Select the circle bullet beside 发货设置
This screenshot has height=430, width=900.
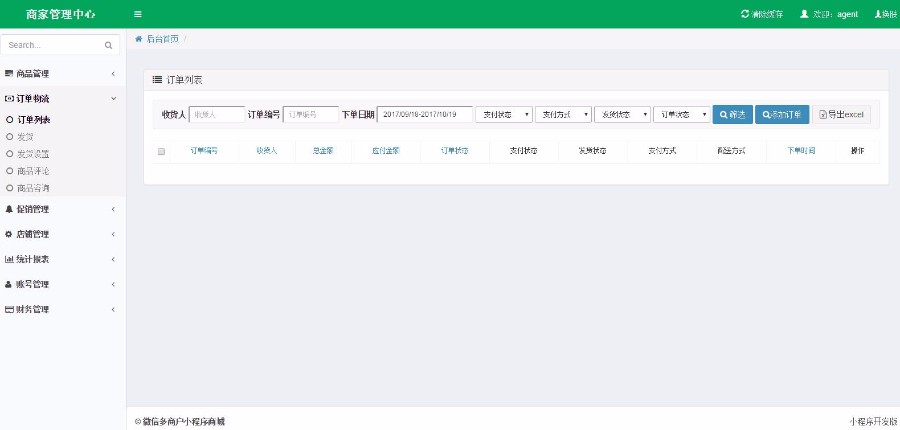point(9,154)
